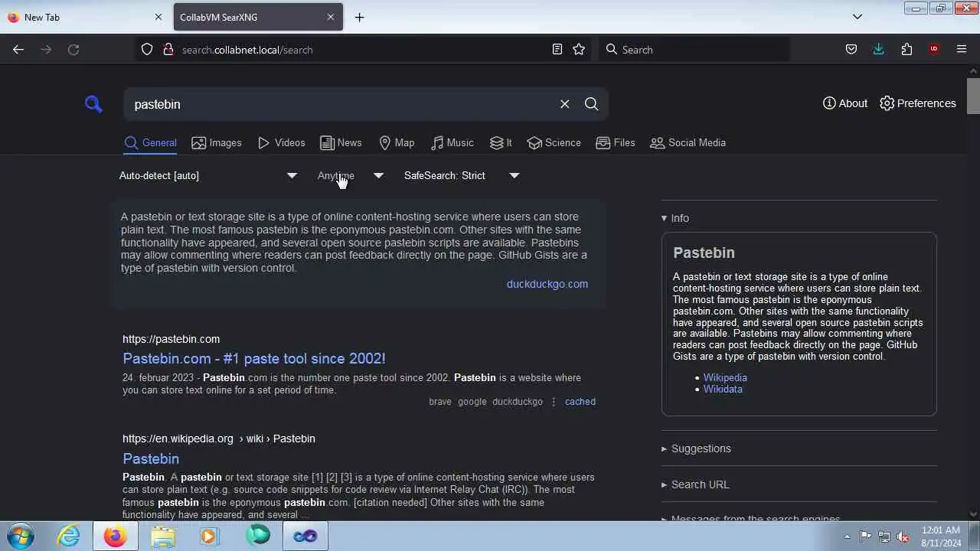Switch to the Social Media tab
The image size is (980, 551).
point(688,143)
